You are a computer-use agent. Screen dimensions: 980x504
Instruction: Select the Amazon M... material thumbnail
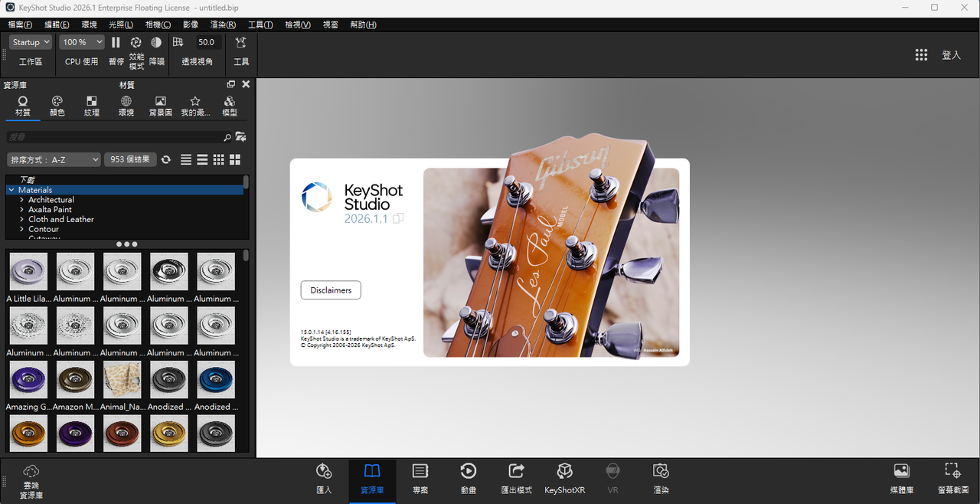pyautogui.click(x=75, y=379)
